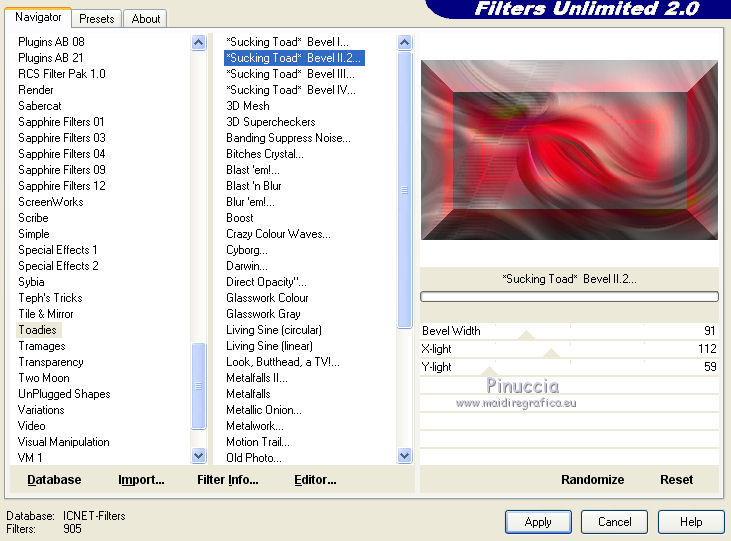Select Crazy Colour Waves... filter
The image size is (731, 541).
(x=278, y=234)
